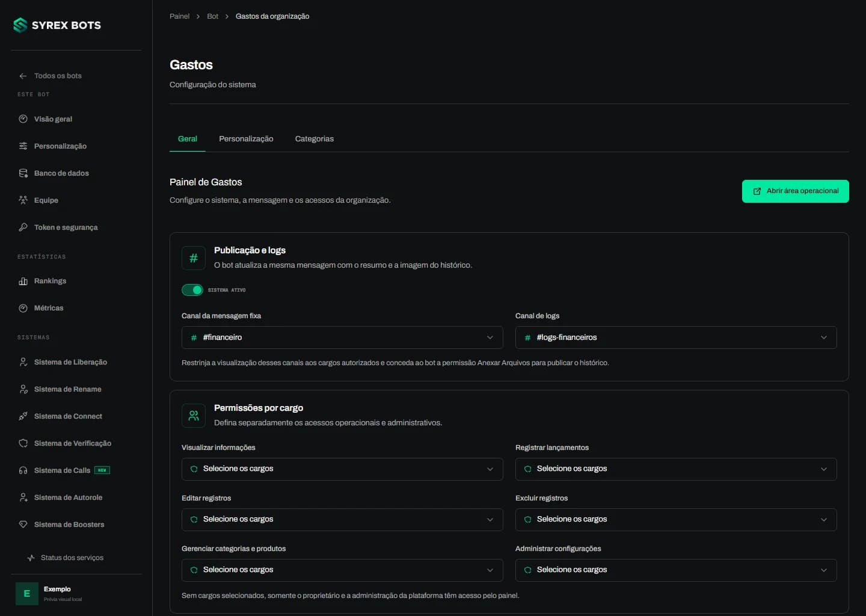Open the Rankings statistics page

point(50,281)
